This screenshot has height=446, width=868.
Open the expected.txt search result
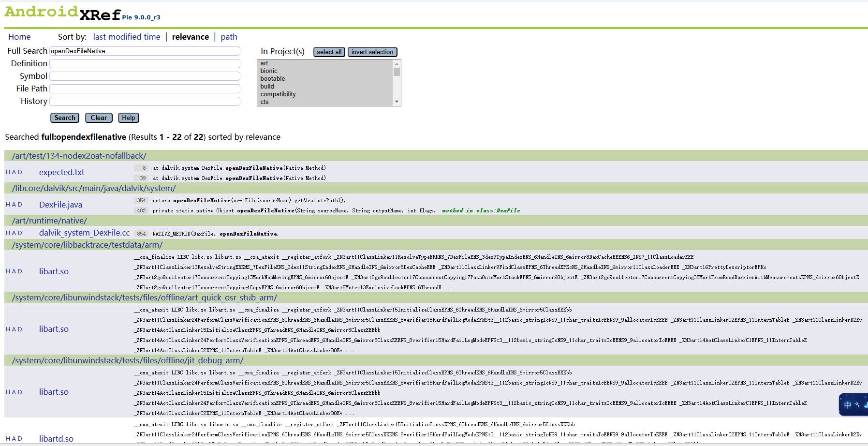point(61,172)
